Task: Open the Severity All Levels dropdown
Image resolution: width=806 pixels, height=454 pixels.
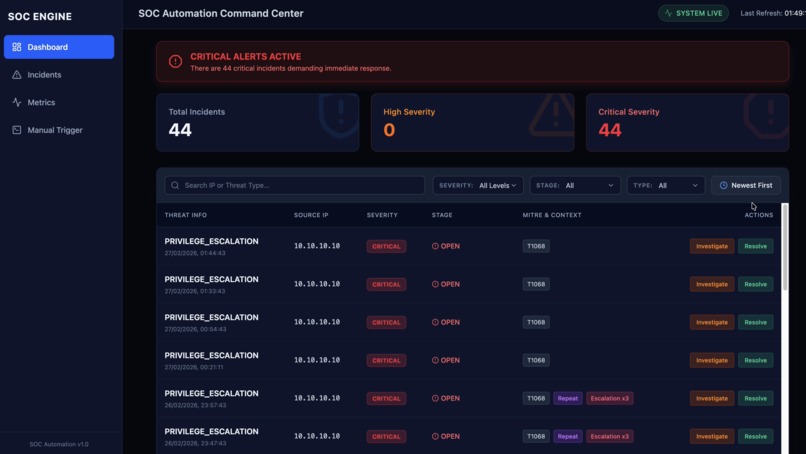Action: pyautogui.click(x=478, y=185)
